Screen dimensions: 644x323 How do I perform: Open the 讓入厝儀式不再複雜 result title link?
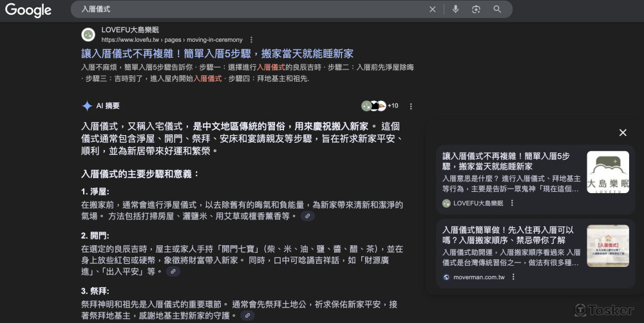click(x=217, y=54)
